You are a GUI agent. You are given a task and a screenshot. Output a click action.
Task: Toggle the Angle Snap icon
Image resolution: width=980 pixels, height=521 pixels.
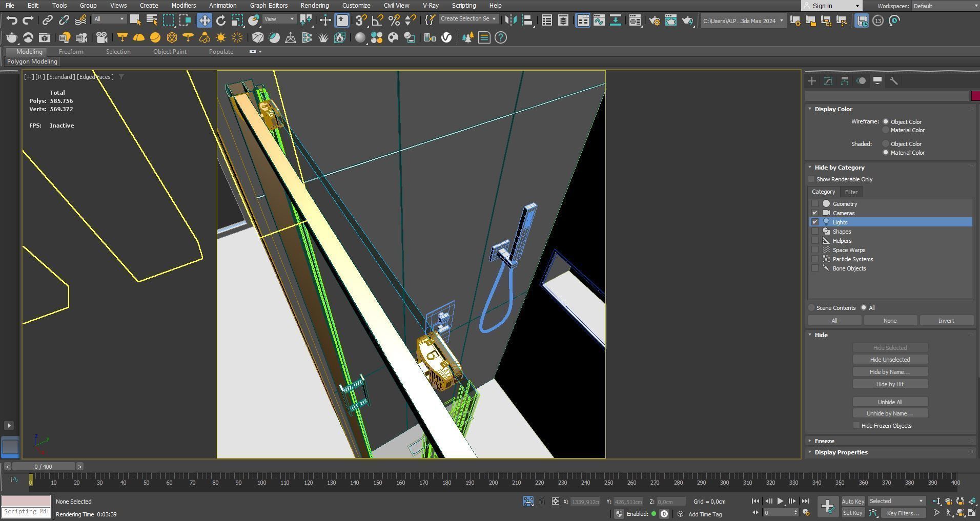point(378,20)
